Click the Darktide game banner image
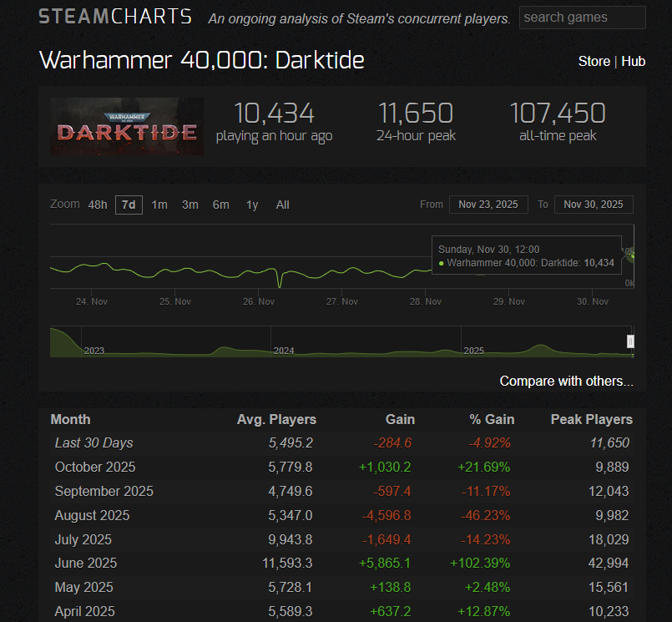 point(127,126)
